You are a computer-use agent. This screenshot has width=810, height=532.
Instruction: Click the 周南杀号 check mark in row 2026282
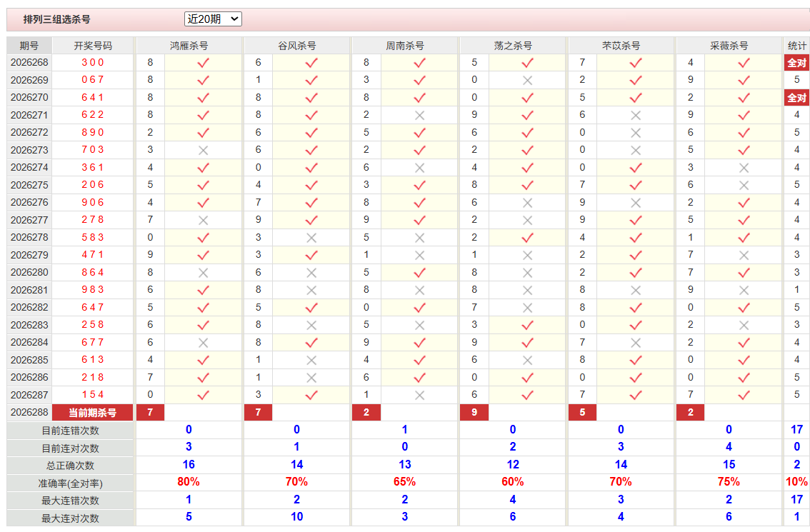tap(419, 308)
